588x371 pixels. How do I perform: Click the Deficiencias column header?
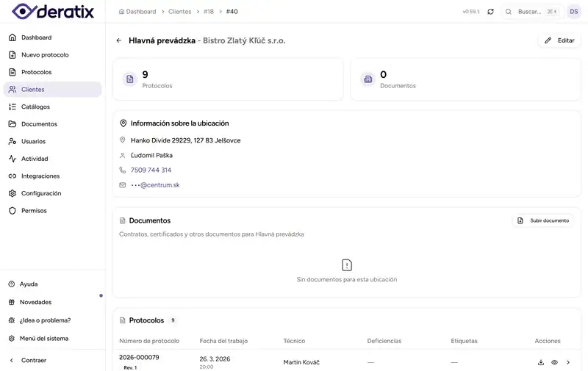[x=384, y=341]
